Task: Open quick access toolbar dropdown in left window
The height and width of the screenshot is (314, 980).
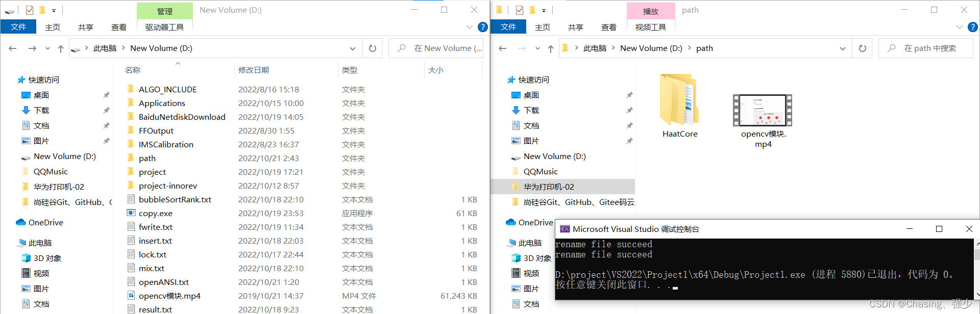Action: point(54,10)
